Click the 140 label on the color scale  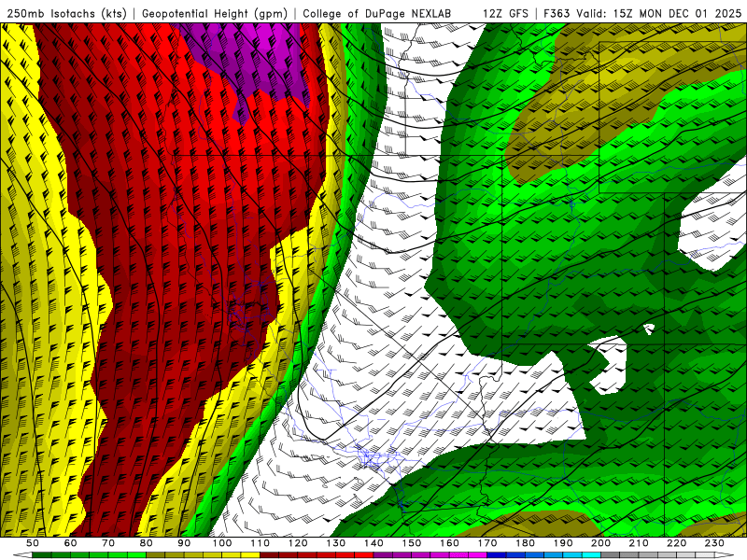coord(373,543)
